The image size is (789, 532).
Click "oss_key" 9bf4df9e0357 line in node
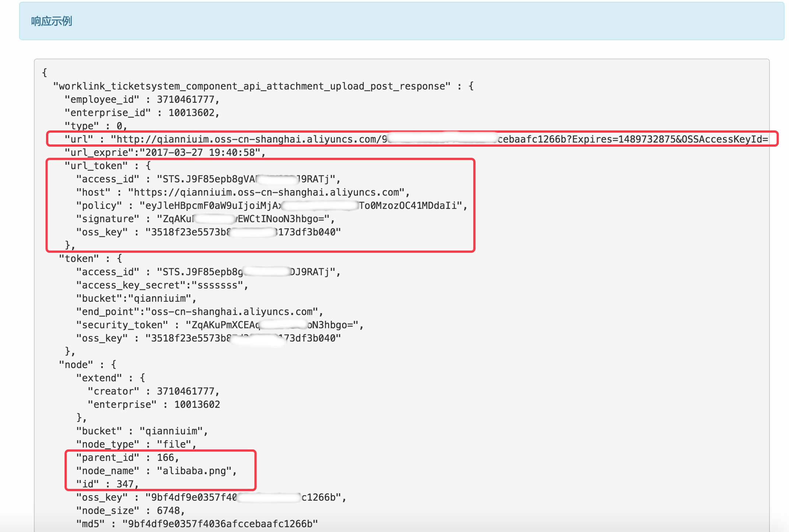pyautogui.click(x=211, y=497)
